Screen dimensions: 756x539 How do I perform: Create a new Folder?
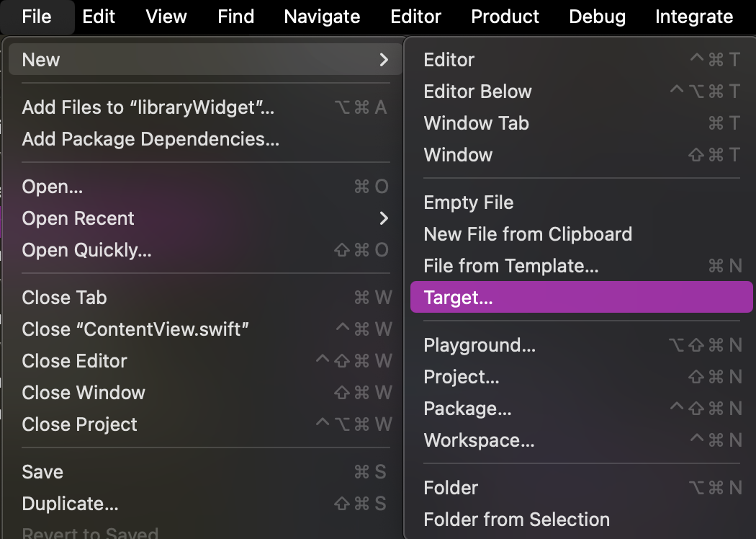(582, 487)
